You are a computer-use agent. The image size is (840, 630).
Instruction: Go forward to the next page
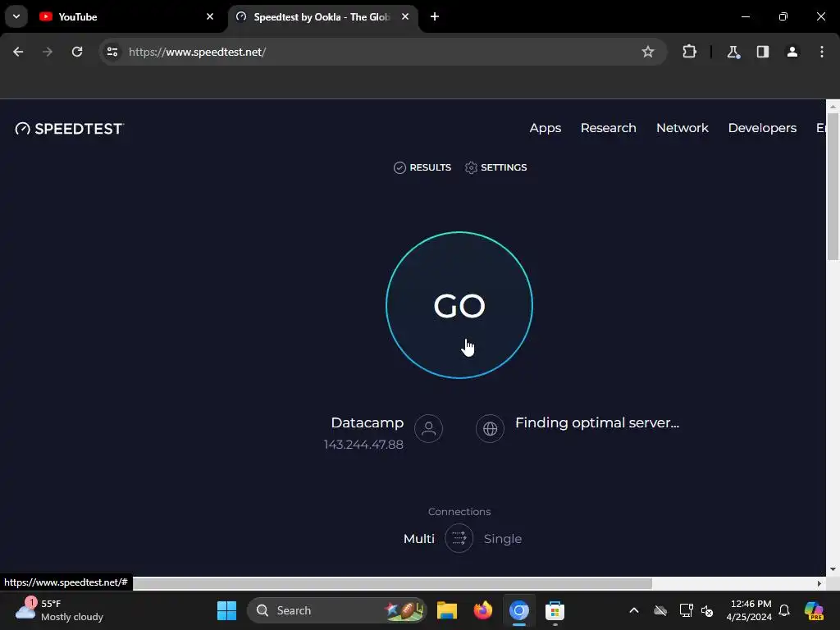pyautogui.click(x=48, y=52)
